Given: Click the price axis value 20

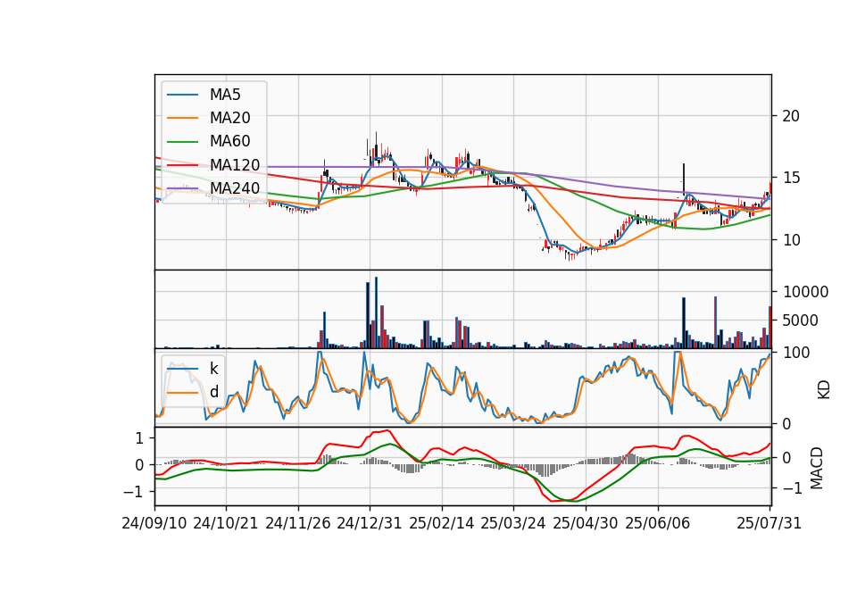Looking at the screenshot, I should pos(791,116).
